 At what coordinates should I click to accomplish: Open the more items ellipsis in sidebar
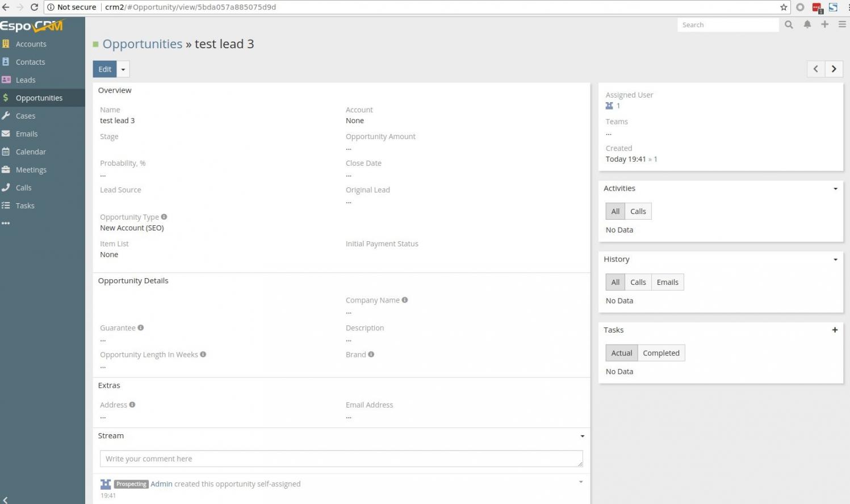point(6,224)
